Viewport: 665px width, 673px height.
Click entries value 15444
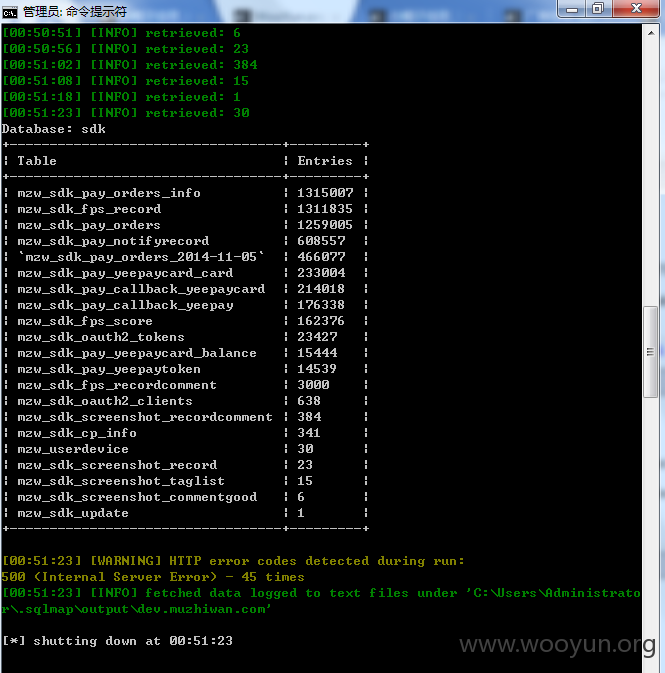click(x=317, y=353)
